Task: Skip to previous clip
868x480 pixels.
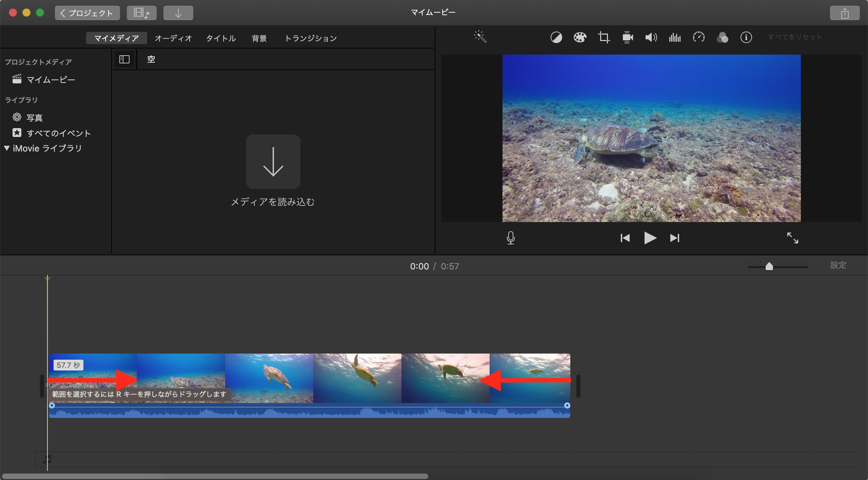Action: pyautogui.click(x=625, y=238)
